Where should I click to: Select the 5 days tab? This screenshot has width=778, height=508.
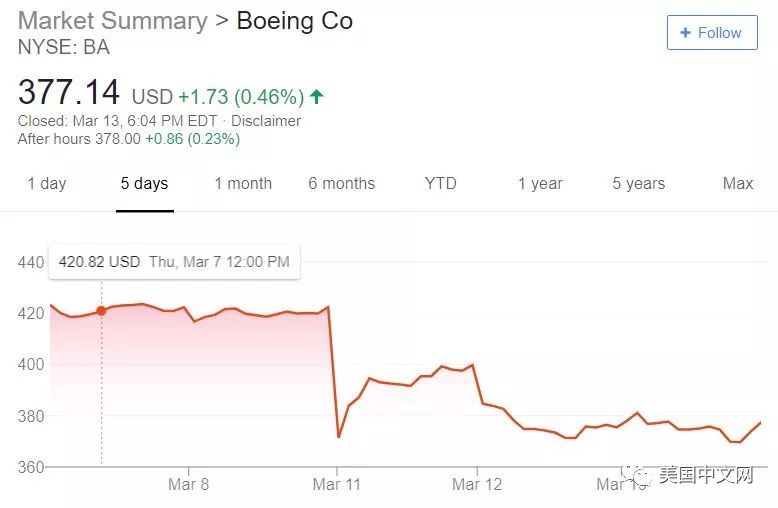(x=144, y=183)
